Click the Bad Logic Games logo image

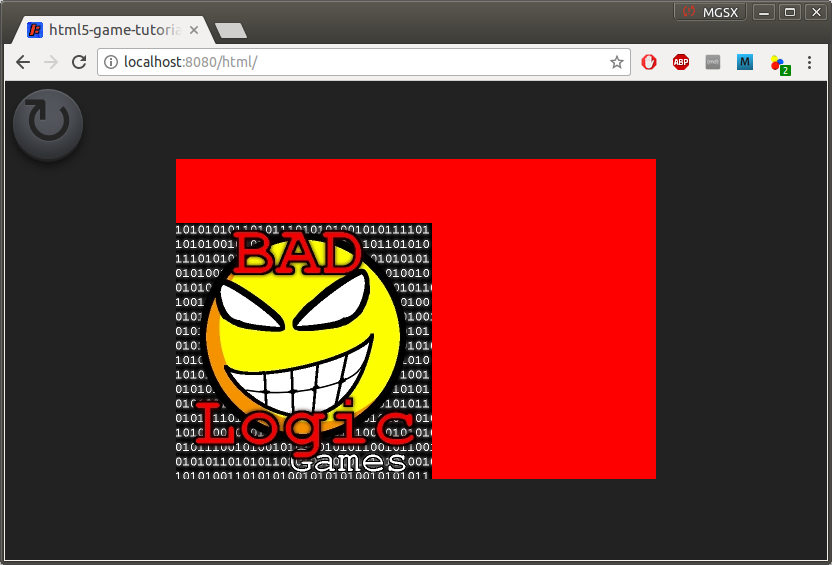[x=304, y=351]
